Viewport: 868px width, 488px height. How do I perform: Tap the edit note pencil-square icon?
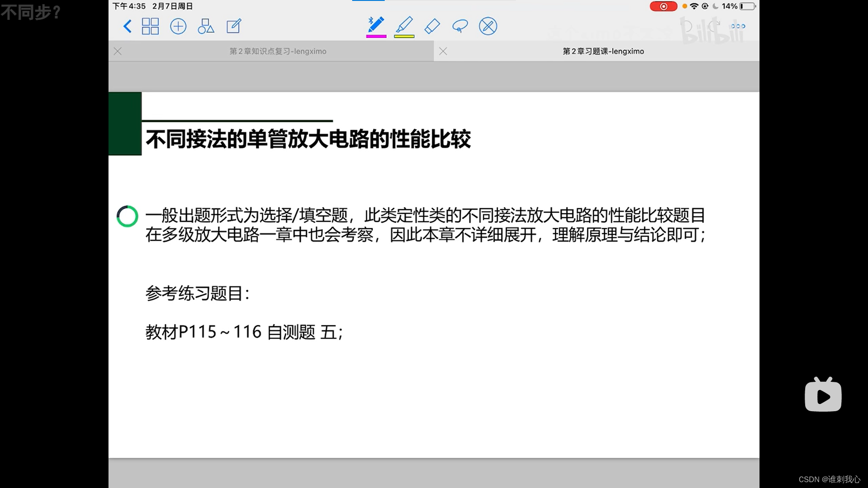(x=234, y=26)
